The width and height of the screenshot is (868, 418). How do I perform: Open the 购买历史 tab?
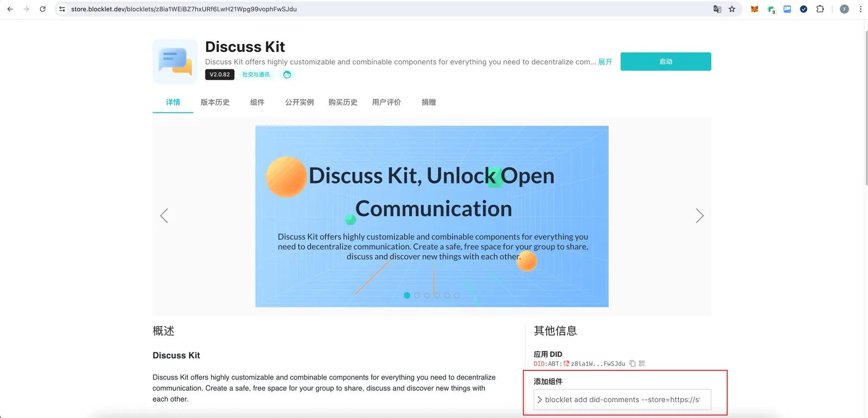point(343,102)
